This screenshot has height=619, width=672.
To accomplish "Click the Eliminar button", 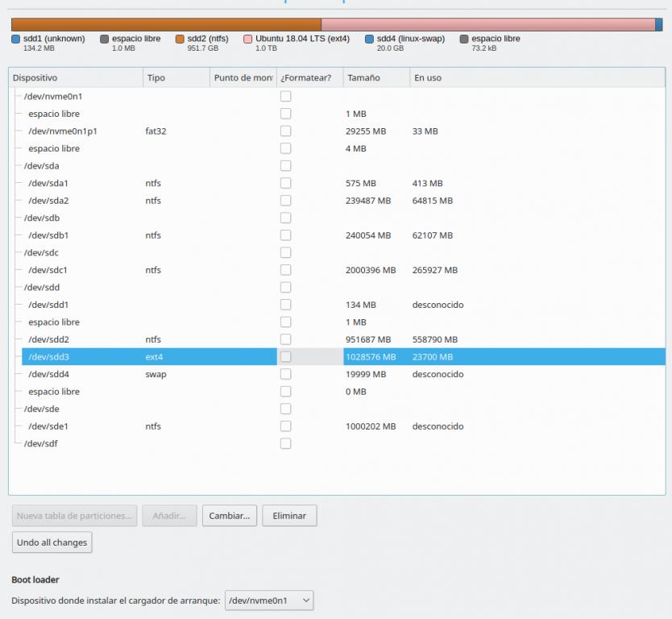I will click(289, 516).
